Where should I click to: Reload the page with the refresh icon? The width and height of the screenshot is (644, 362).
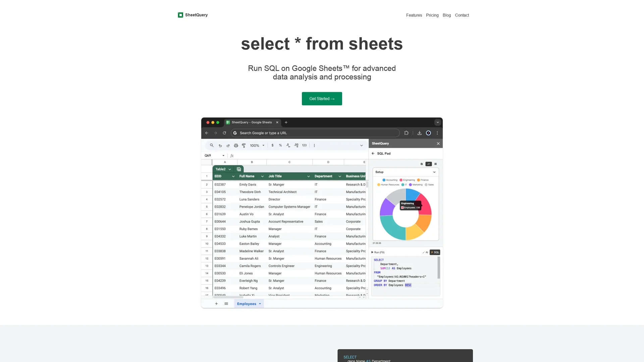click(224, 133)
